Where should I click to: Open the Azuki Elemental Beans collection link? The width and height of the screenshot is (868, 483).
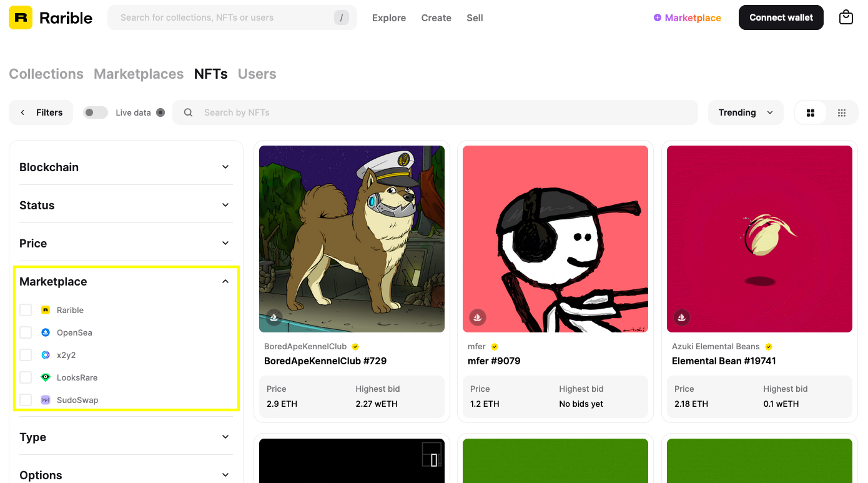[716, 346]
